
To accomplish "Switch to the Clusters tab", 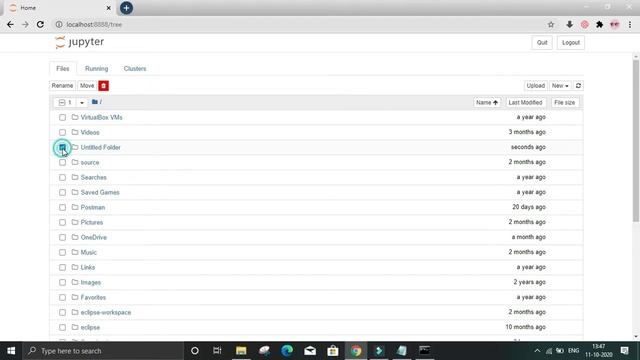I will pos(135,69).
